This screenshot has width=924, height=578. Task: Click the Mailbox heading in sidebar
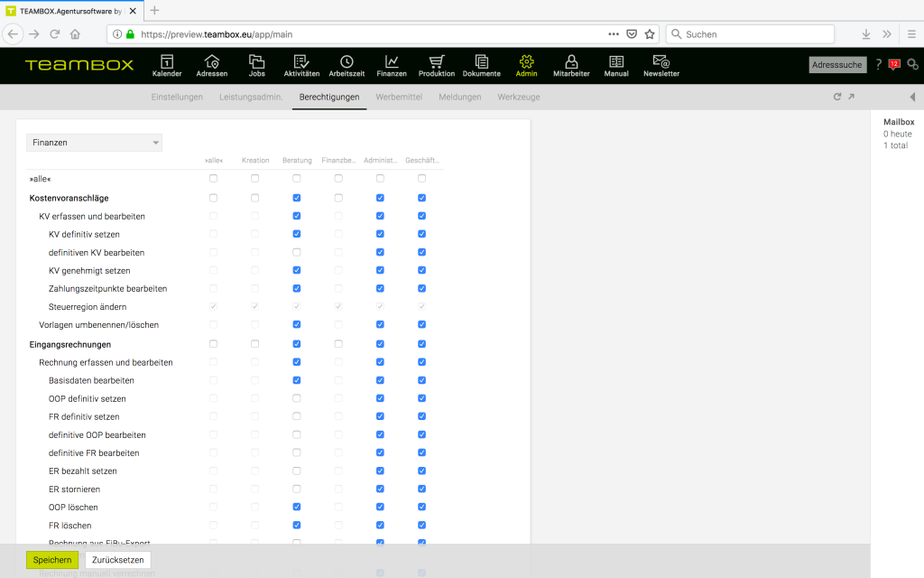tap(899, 122)
